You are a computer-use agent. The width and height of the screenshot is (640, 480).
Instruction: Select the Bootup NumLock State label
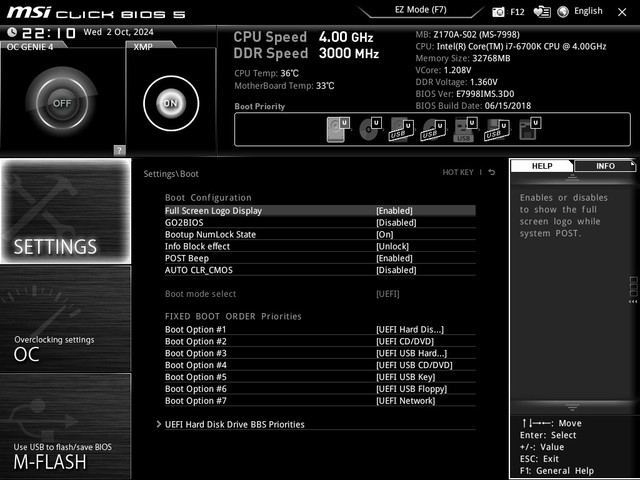(210, 235)
